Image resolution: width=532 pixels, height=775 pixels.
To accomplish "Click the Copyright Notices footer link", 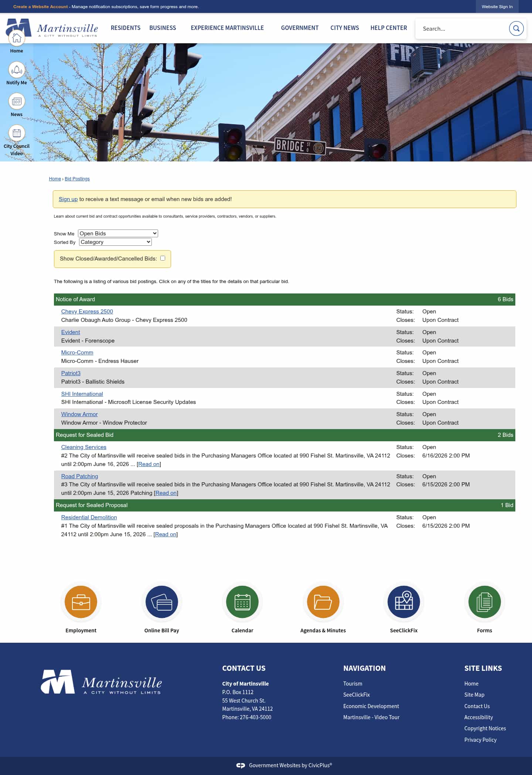I will coord(485,728).
